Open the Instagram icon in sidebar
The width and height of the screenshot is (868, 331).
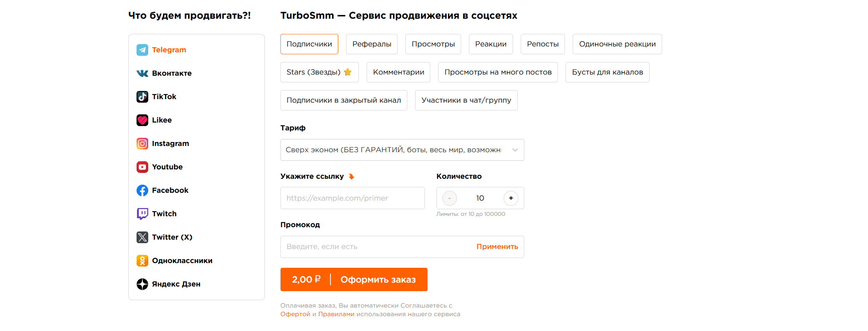tap(142, 144)
